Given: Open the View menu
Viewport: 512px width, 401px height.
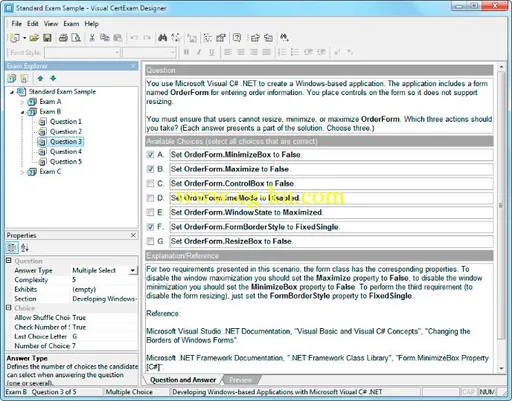Looking at the screenshot, I should coord(51,24).
